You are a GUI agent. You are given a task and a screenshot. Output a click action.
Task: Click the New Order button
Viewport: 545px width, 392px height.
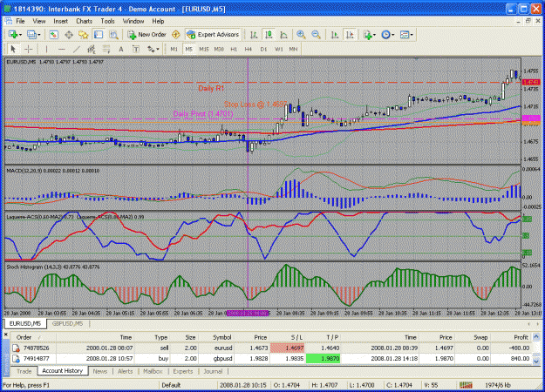147,35
